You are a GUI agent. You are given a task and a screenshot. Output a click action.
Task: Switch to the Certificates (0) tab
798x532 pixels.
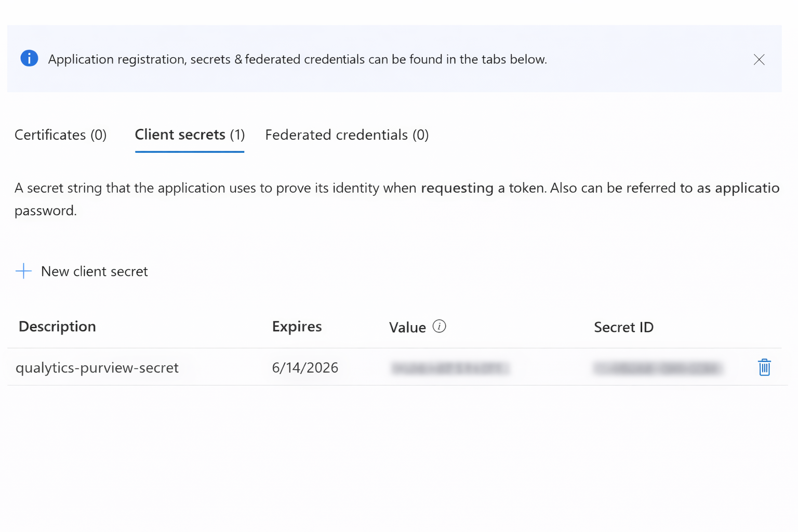(x=60, y=135)
